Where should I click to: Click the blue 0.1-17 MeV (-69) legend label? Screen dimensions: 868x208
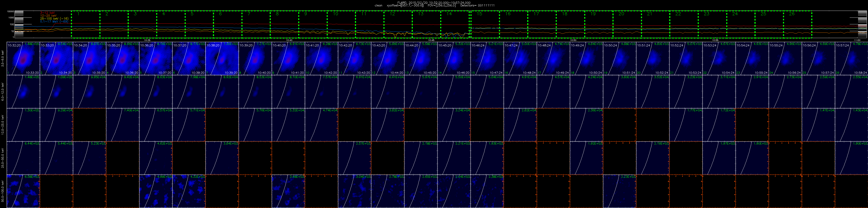54,21
